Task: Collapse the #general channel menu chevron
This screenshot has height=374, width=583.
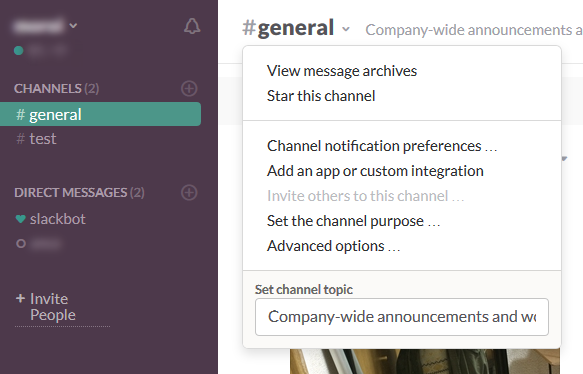Action: coord(346,29)
